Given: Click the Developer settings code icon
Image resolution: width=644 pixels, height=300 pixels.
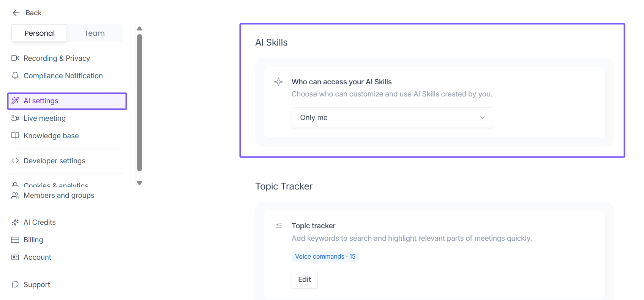Looking at the screenshot, I should tap(15, 161).
